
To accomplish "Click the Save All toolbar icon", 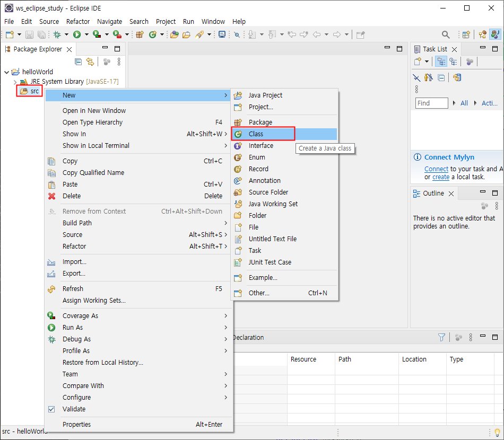I will [x=41, y=34].
